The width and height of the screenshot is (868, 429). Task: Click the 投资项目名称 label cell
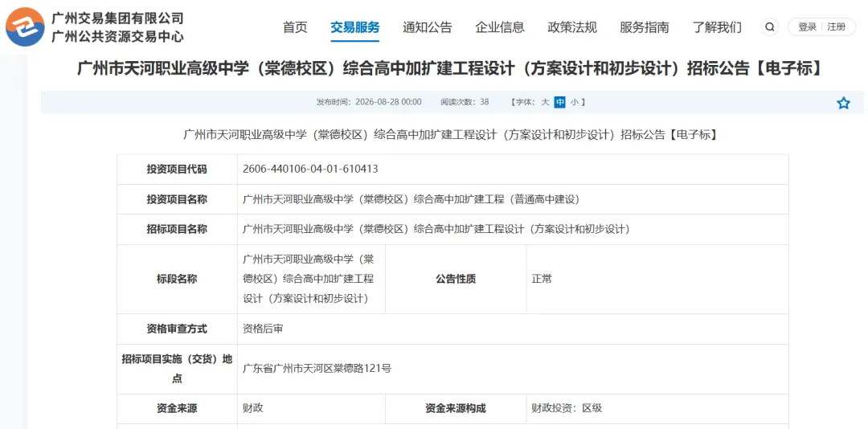point(177,199)
